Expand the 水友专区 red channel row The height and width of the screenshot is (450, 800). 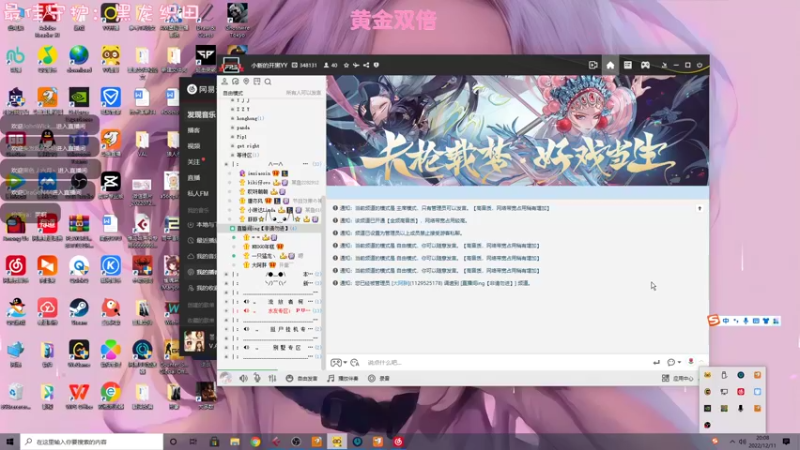(227, 311)
